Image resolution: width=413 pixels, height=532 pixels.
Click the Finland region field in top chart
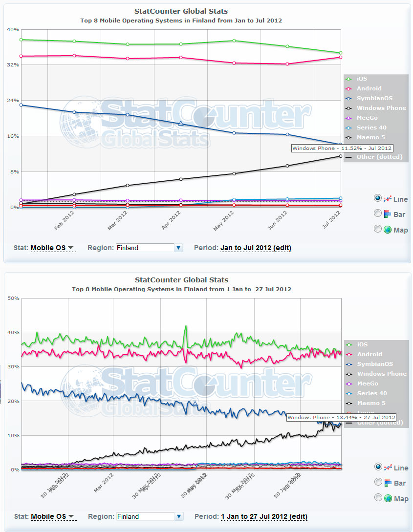point(145,248)
